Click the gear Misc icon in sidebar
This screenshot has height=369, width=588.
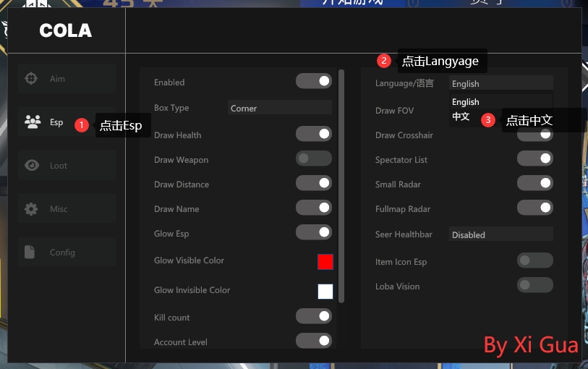31,209
